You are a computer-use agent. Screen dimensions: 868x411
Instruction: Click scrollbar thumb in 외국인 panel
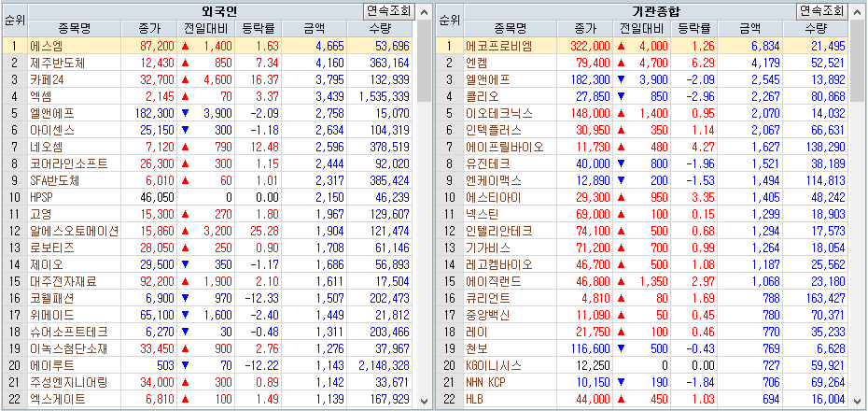click(424, 60)
